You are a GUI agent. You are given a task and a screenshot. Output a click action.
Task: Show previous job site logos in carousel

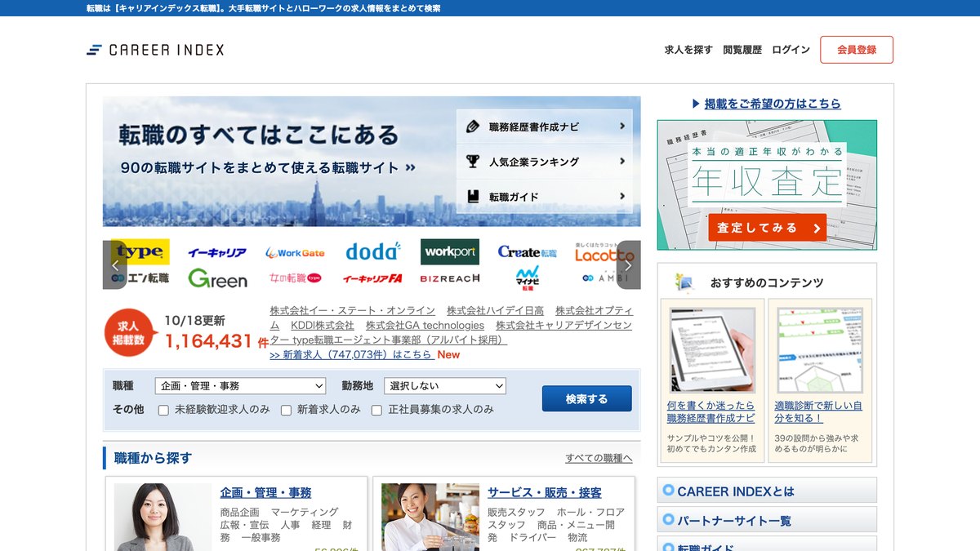click(x=114, y=264)
